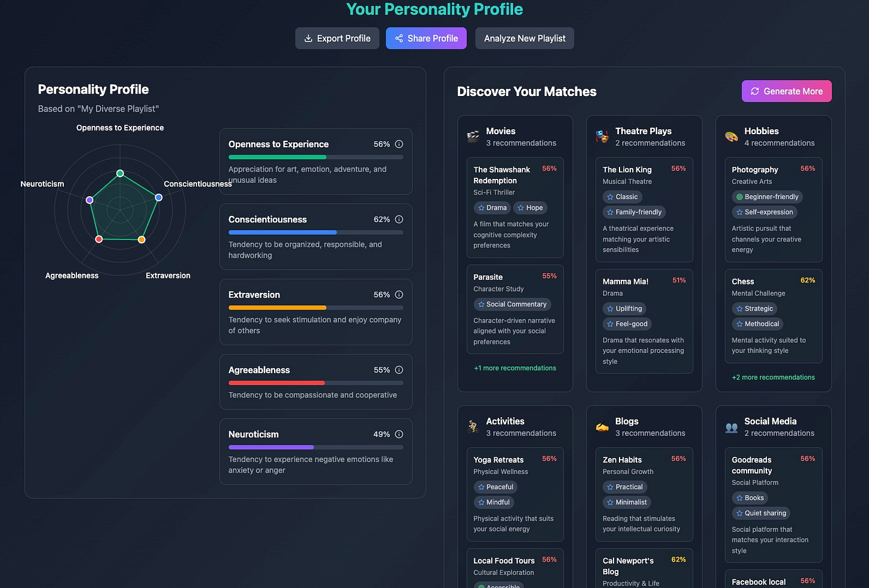Click the info icon beside Conscientiousness 62%

399,219
